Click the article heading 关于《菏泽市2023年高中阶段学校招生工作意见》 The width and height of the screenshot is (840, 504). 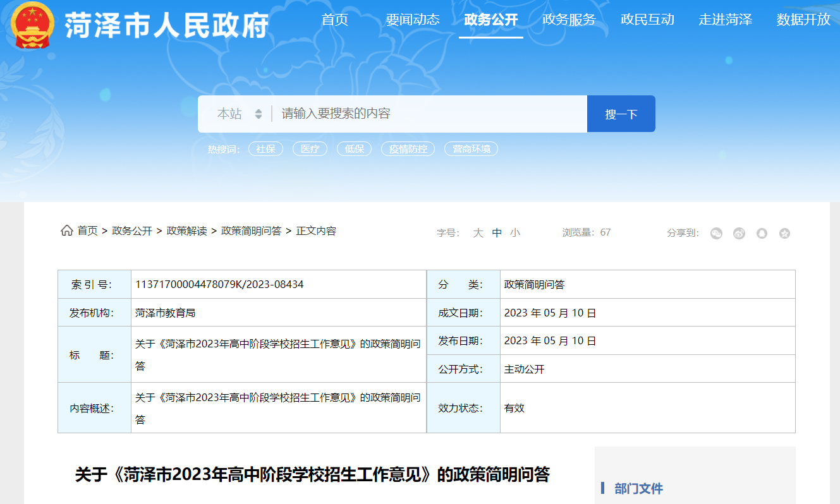coord(312,475)
